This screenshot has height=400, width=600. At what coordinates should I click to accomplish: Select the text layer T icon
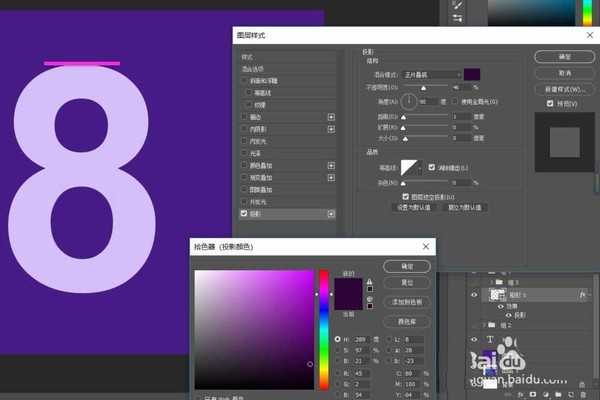[x=490, y=341]
